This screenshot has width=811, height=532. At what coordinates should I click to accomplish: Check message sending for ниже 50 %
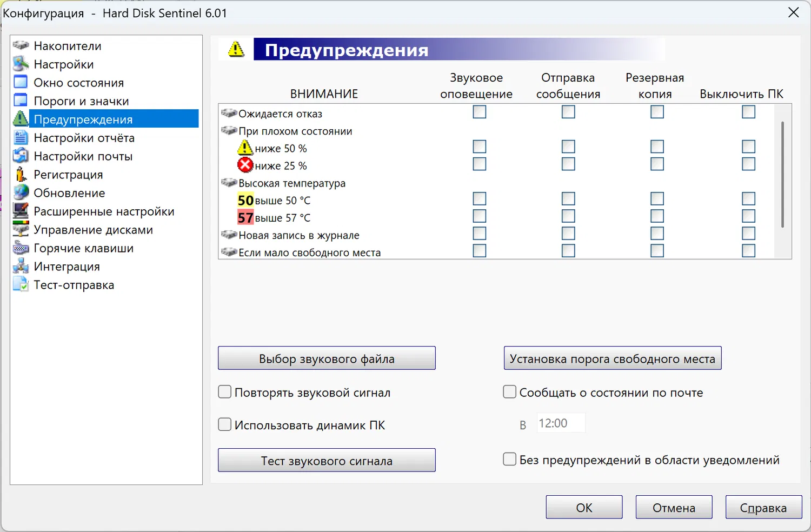pos(568,147)
